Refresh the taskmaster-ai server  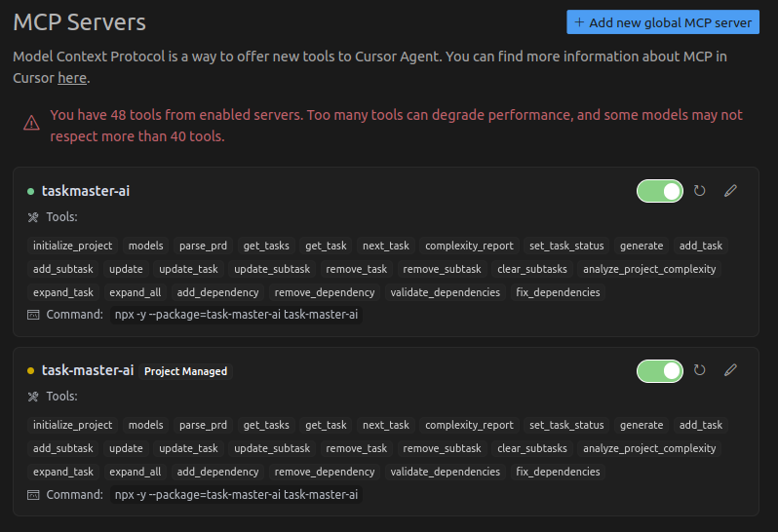pyautogui.click(x=700, y=191)
